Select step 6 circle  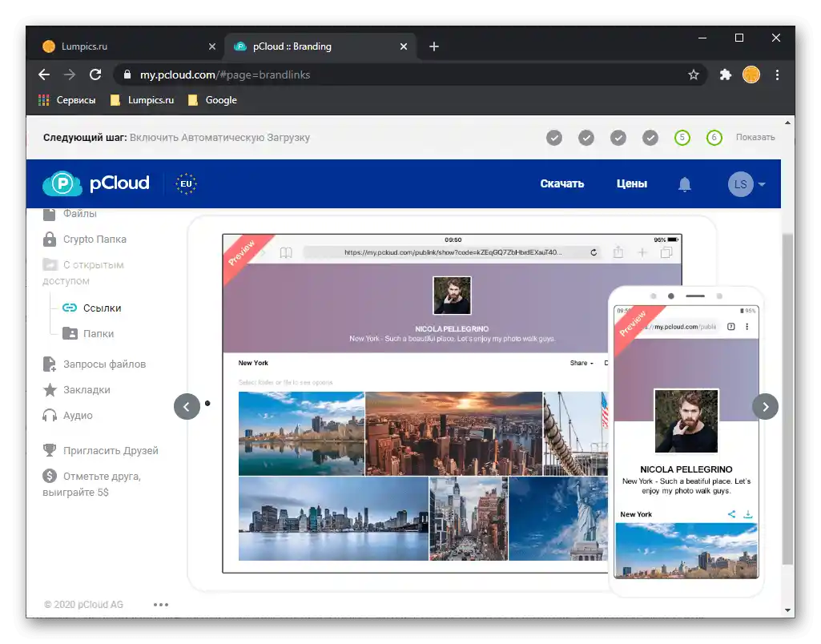pos(714,138)
